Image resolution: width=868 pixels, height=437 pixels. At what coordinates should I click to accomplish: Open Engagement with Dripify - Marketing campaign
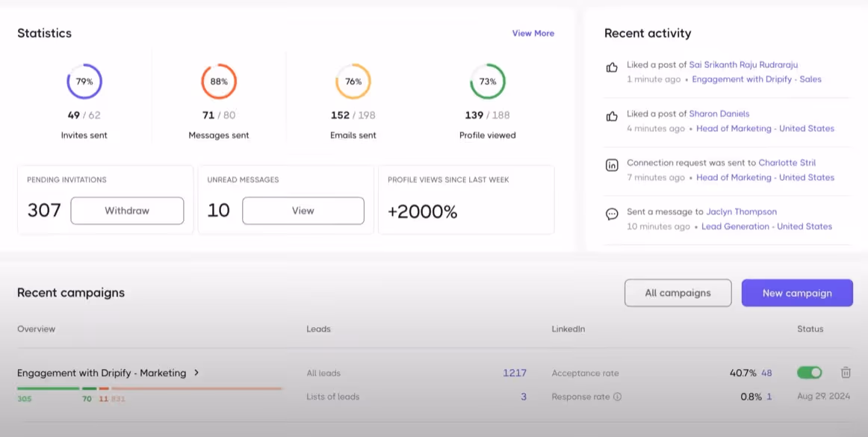coord(102,373)
